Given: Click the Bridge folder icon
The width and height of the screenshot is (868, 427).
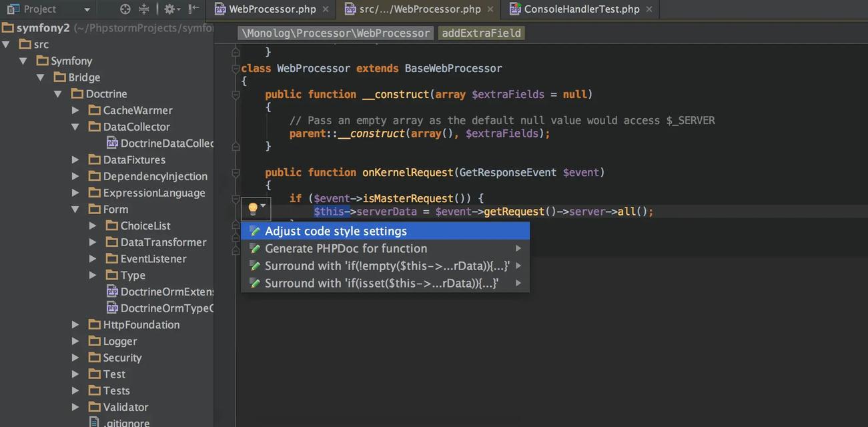Looking at the screenshot, I should point(59,77).
